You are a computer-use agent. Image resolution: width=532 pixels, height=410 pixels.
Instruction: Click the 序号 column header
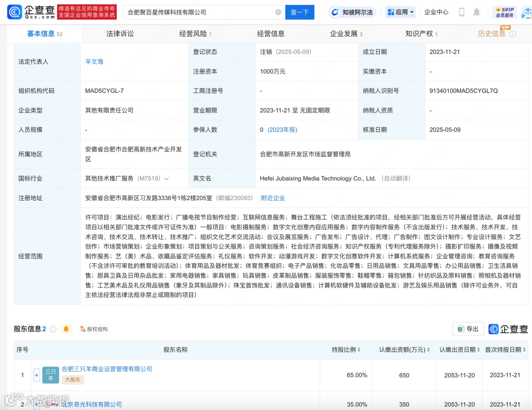(22, 349)
